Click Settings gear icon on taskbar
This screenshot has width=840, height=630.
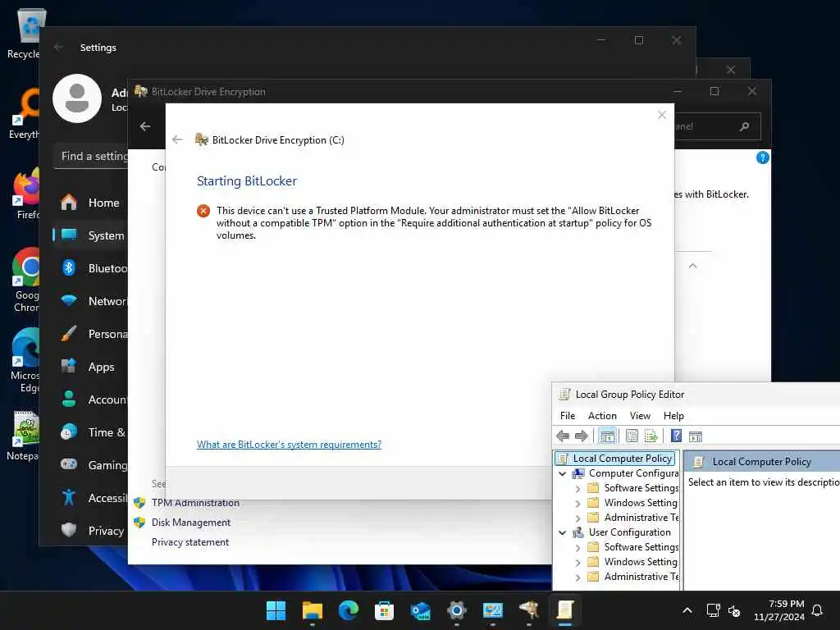[456, 610]
